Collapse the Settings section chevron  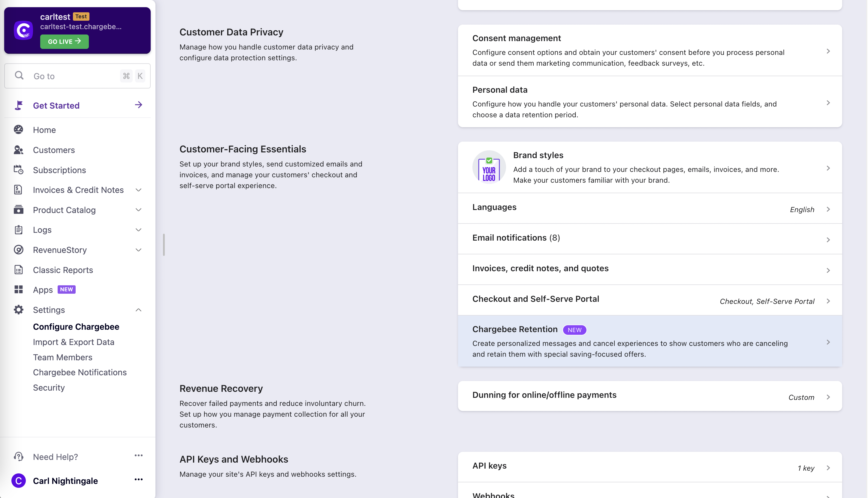(x=138, y=310)
